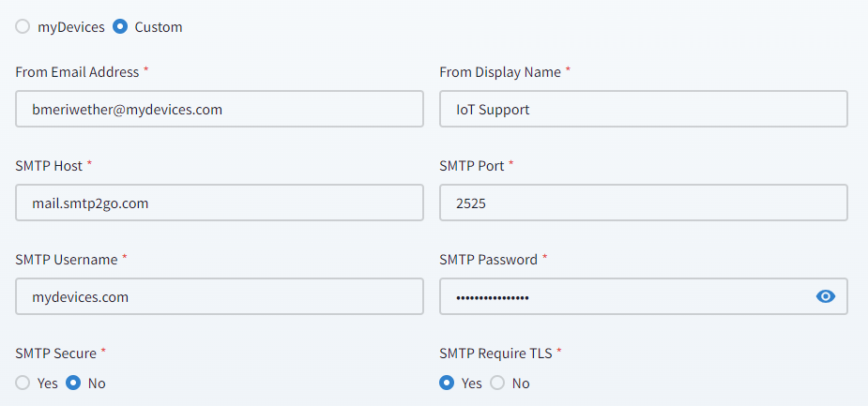
Task: Click the 'SMTP Require TLS' label text
Action: click(x=495, y=353)
